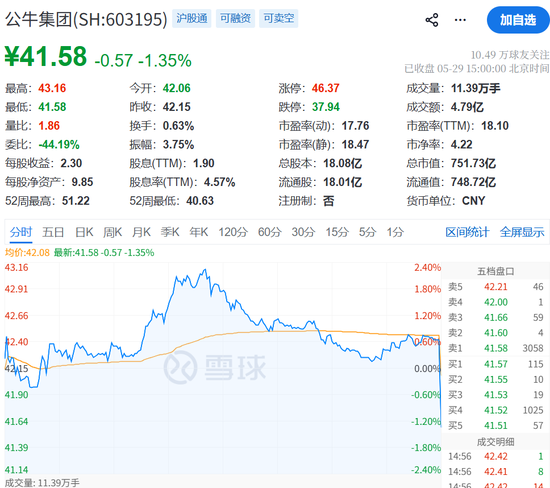Click the 振幅 value 3.75%
The image size is (550, 488).
tap(178, 145)
